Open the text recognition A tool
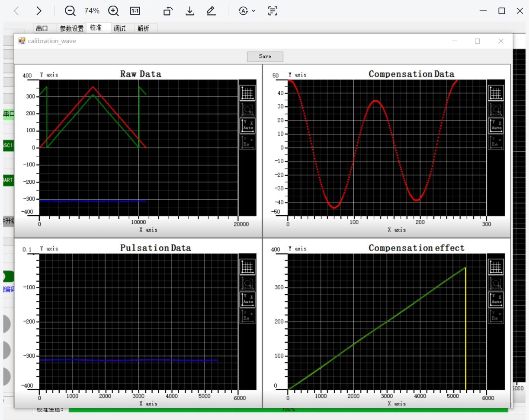 244,11
